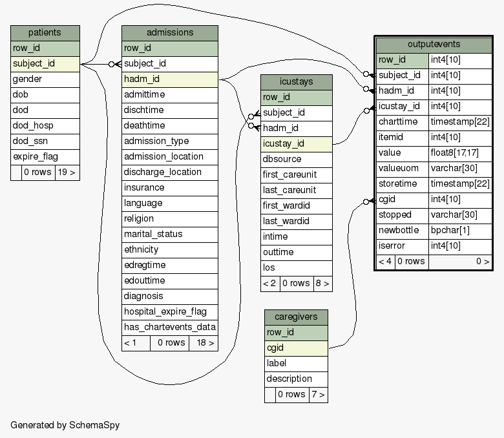Click hadm_id in the admissions table
The height and width of the screenshot is (438, 504).
pyautogui.click(x=170, y=79)
